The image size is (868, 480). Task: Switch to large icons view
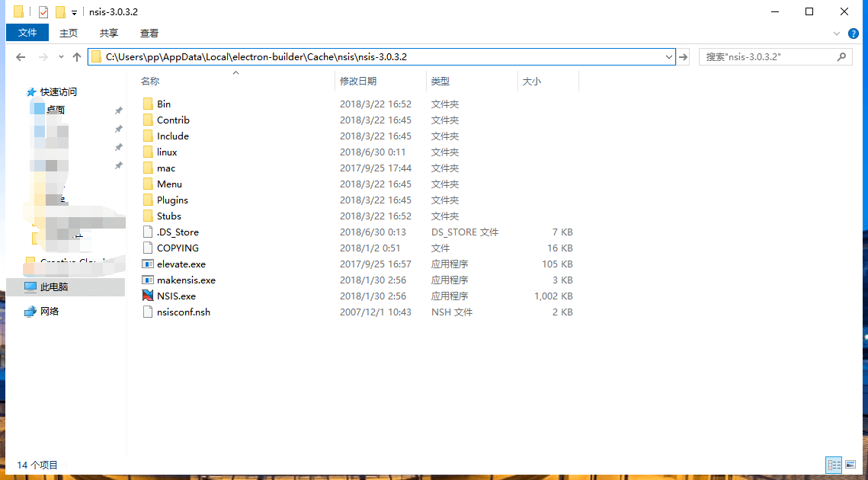coord(850,464)
